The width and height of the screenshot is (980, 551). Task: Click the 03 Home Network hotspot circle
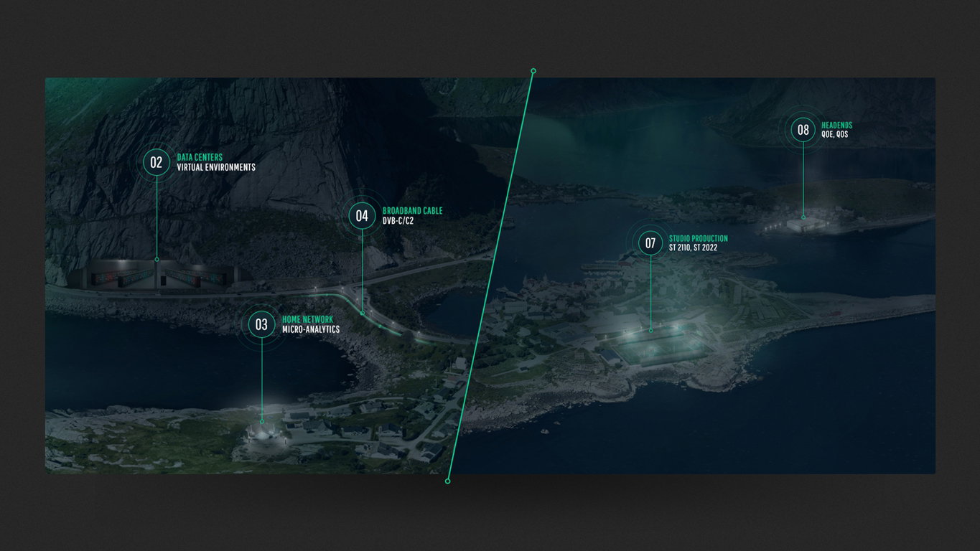261,324
